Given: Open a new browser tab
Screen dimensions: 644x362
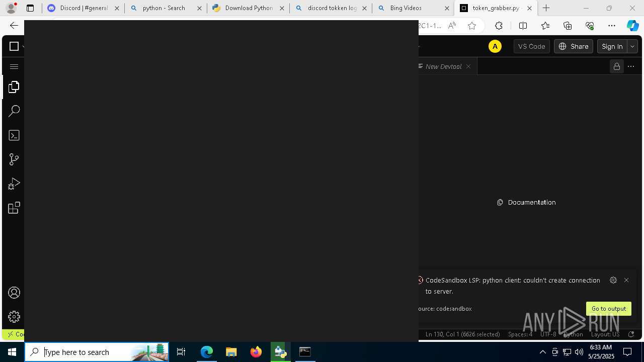Looking at the screenshot, I should 546,8.
